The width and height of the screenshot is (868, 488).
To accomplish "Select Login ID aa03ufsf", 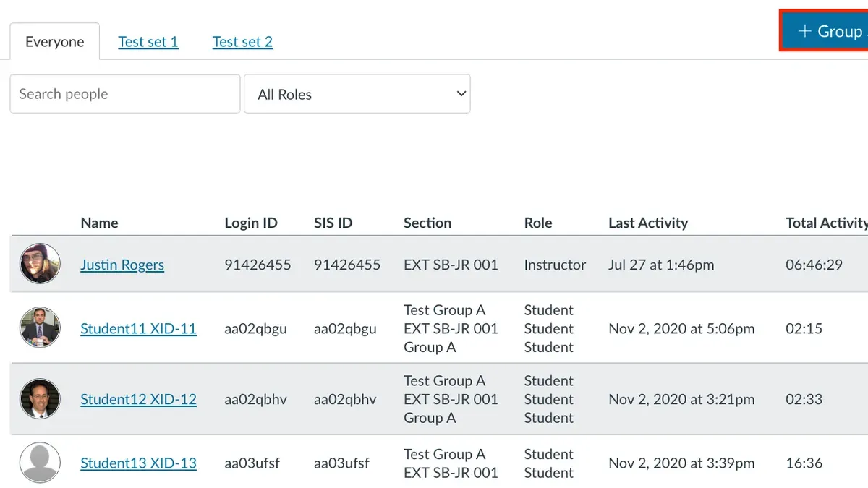I will [252, 463].
